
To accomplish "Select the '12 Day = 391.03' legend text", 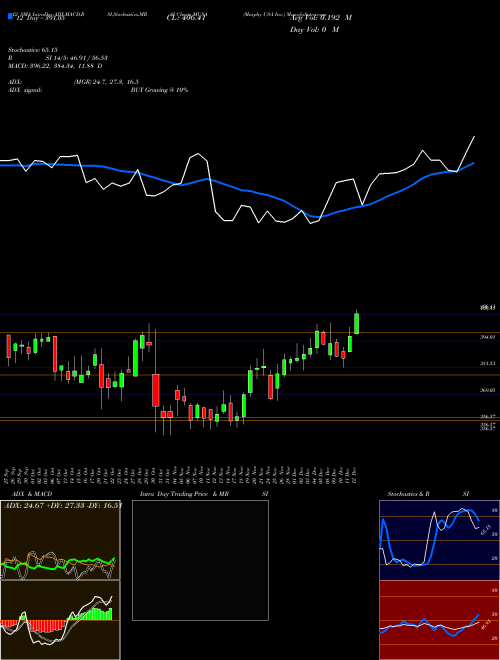I will click(x=40, y=18).
